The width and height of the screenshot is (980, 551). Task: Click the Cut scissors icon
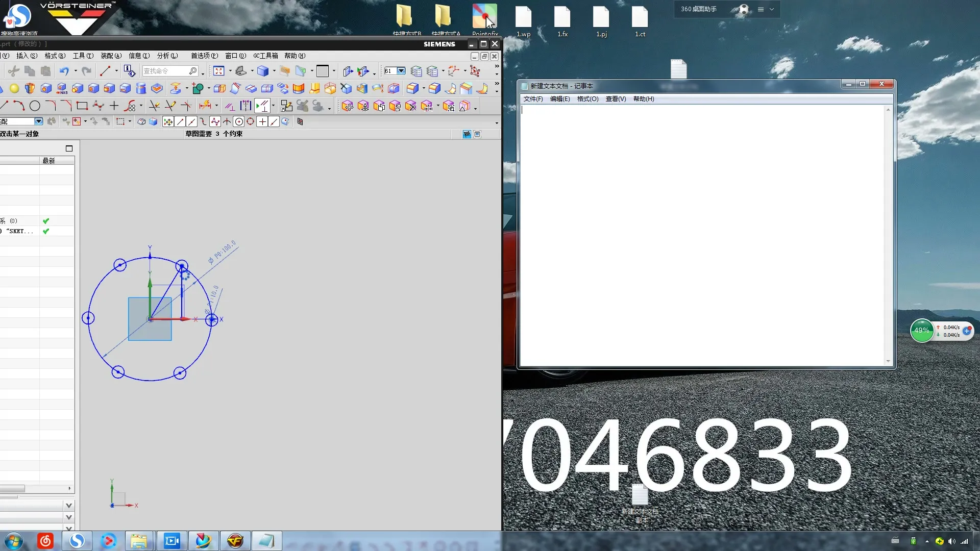tap(14, 71)
